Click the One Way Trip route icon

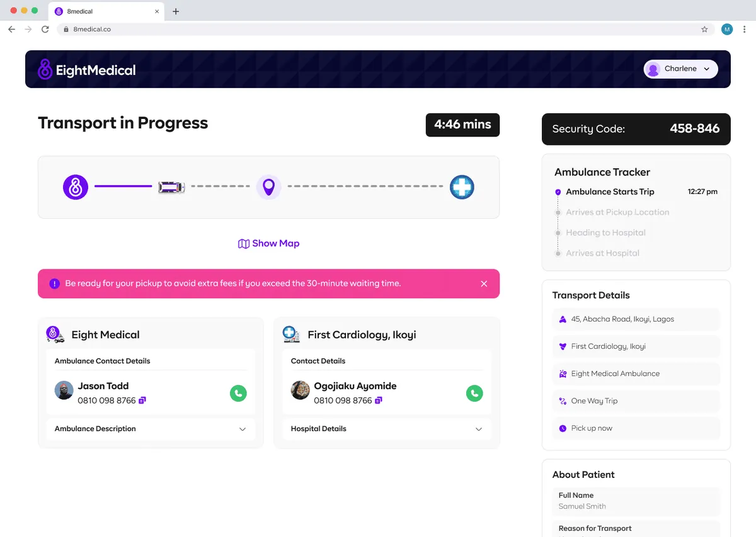[x=563, y=401]
